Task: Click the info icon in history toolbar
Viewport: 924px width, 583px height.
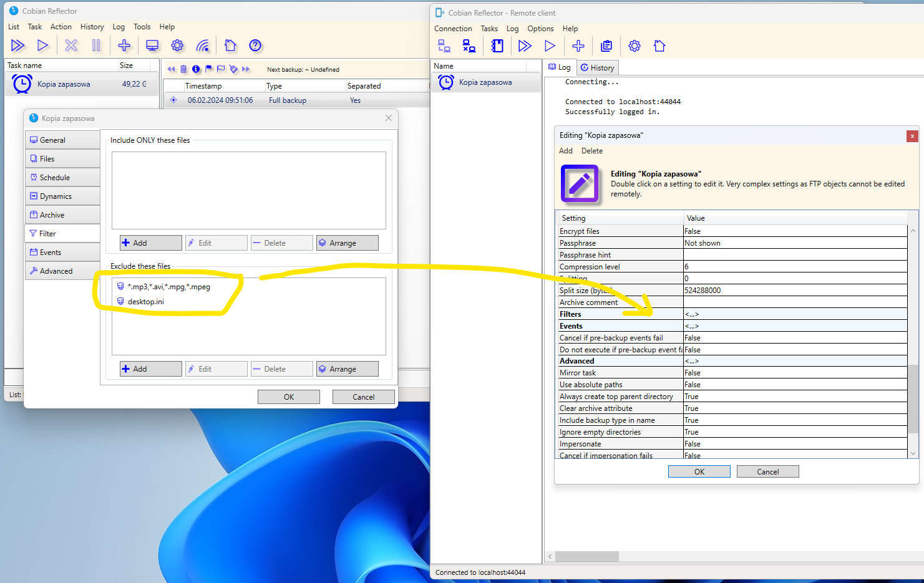Action: 196,69
